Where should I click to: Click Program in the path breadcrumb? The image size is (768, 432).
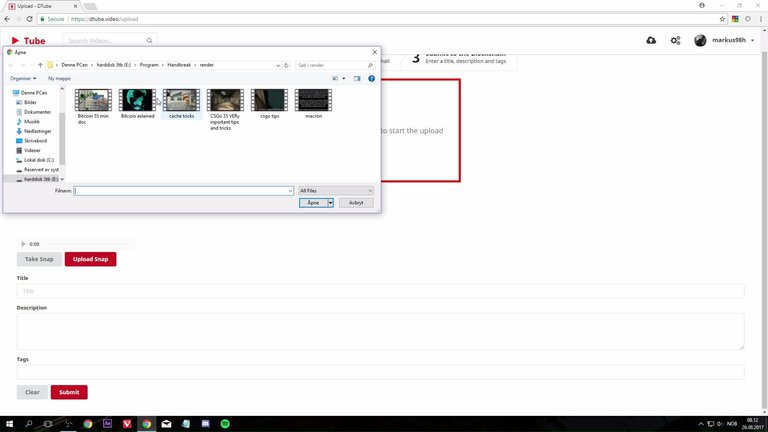149,65
